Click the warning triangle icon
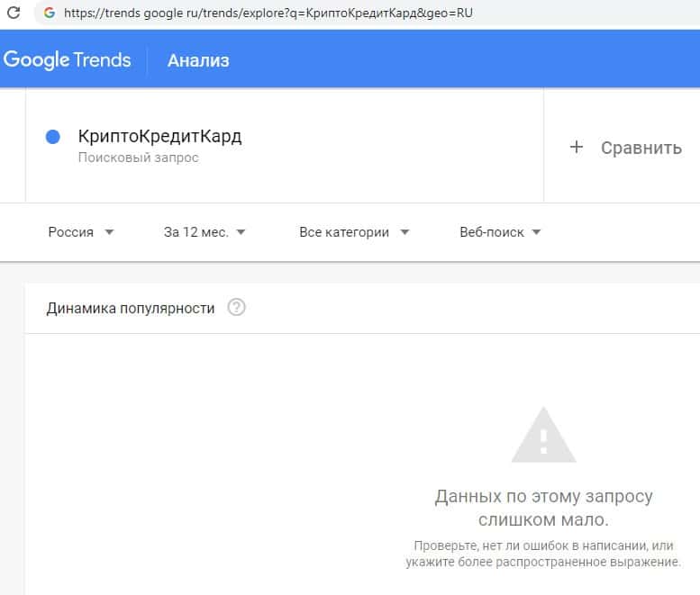700x595 pixels. (x=543, y=436)
